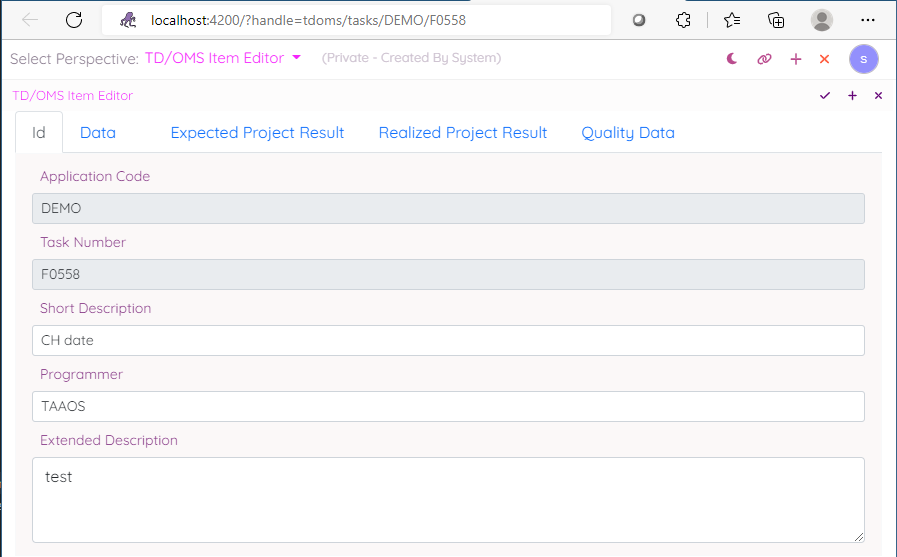
Task: Click the checkmark icon in the Item Editor header
Action: click(825, 96)
